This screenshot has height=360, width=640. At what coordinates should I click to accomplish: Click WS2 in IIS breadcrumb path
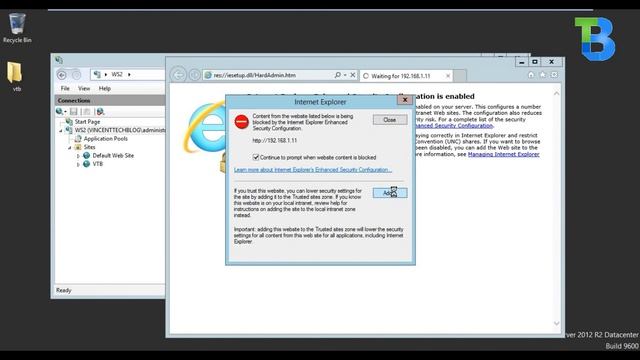click(x=117, y=74)
